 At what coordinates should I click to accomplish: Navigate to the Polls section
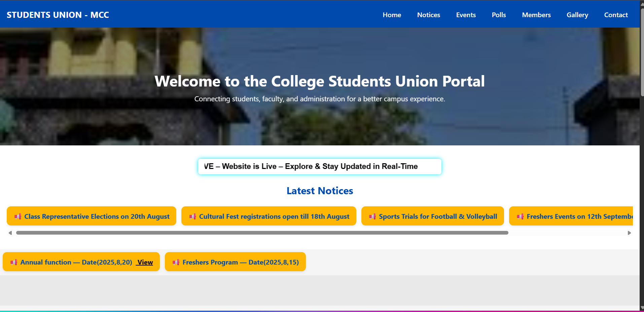[499, 15]
